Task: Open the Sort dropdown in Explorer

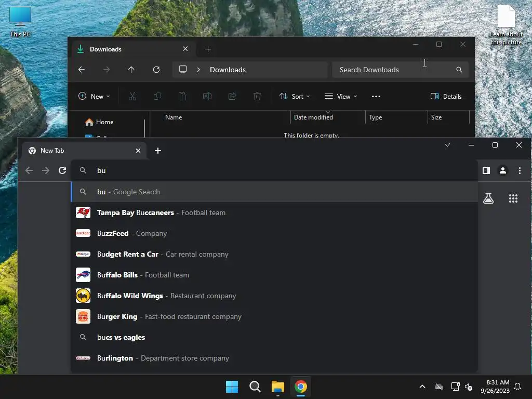Action: coord(295,96)
